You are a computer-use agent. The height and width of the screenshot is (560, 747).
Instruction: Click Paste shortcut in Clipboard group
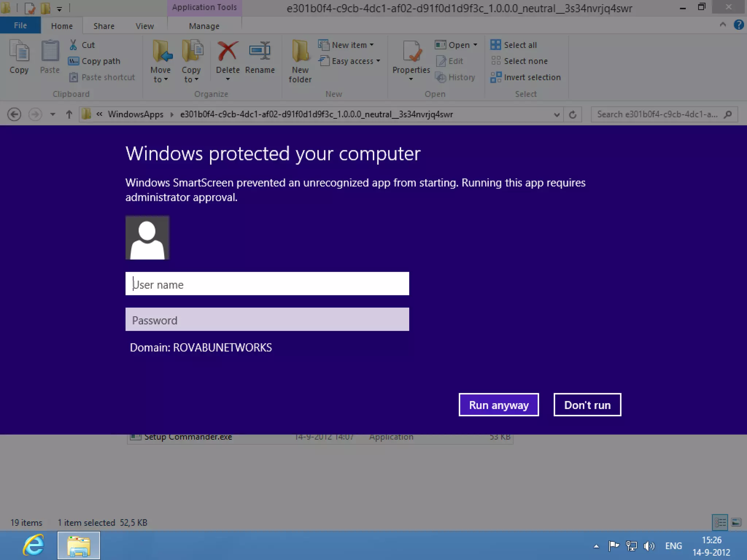tap(102, 77)
